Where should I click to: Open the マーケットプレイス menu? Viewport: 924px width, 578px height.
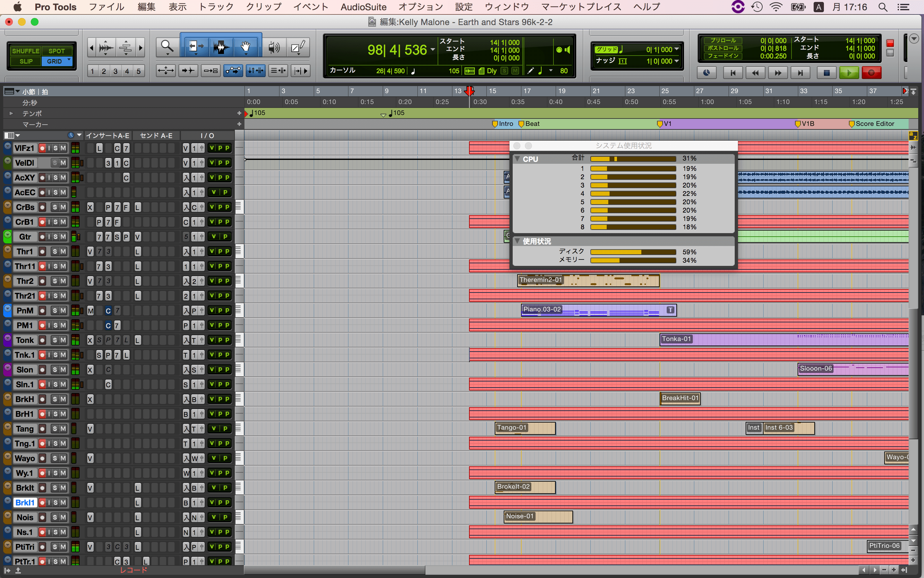(581, 7)
